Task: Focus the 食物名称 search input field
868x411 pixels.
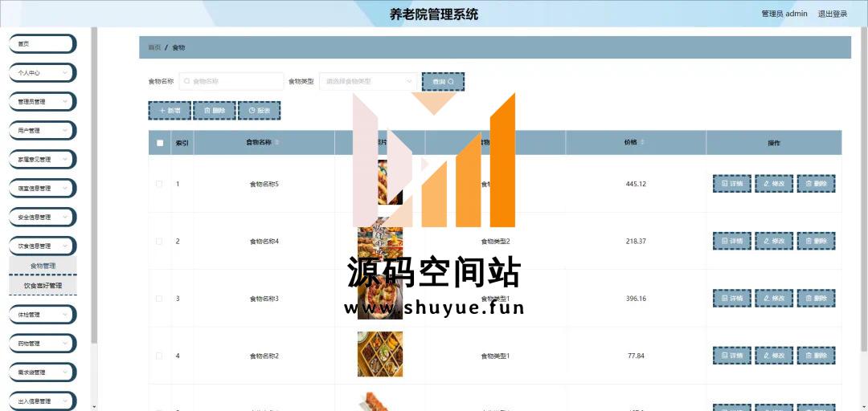Action: [x=231, y=81]
